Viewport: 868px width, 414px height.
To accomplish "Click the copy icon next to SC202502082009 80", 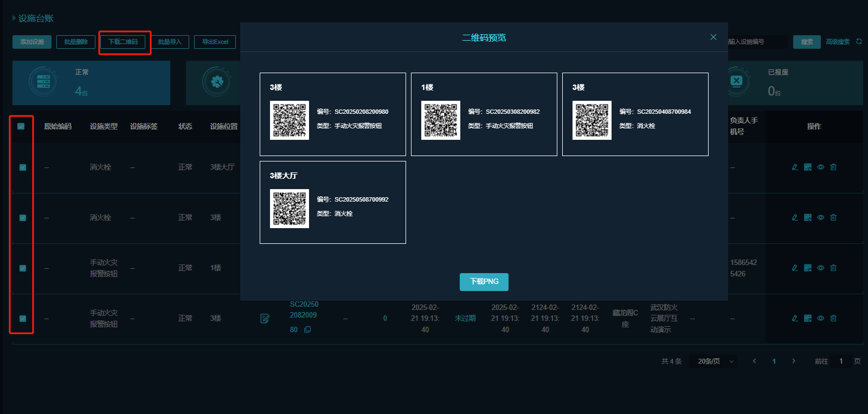I will pyautogui.click(x=307, y=329).
